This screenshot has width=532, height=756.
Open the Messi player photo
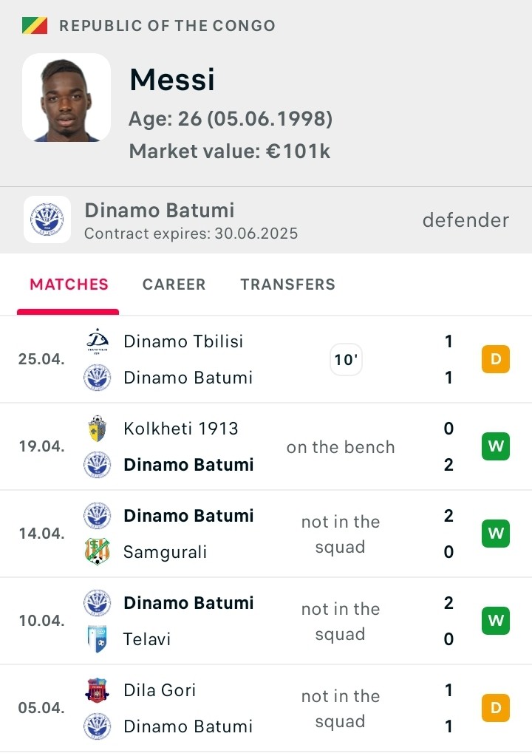click(66, 98)
